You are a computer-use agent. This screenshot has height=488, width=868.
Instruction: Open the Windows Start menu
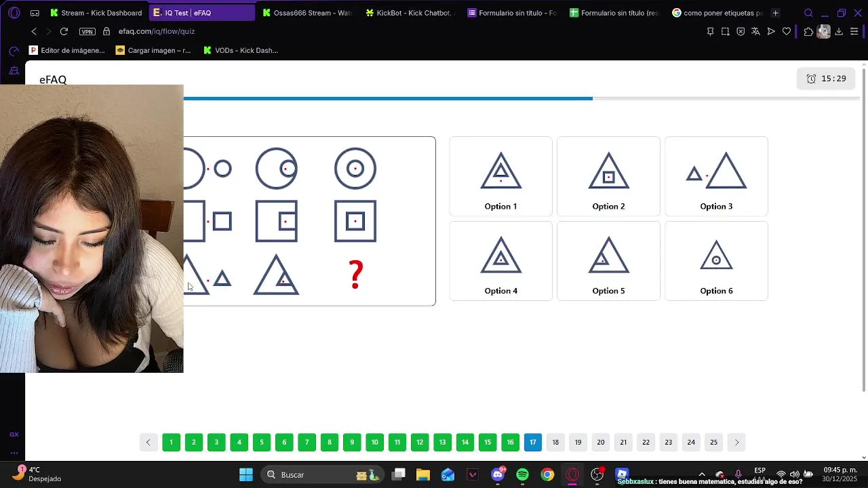point(246,474)
